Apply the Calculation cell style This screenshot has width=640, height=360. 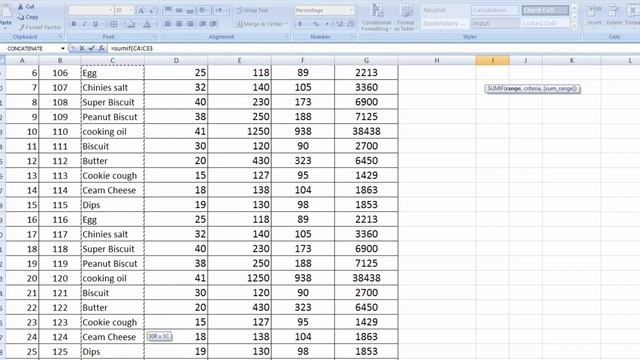[495, 10]
